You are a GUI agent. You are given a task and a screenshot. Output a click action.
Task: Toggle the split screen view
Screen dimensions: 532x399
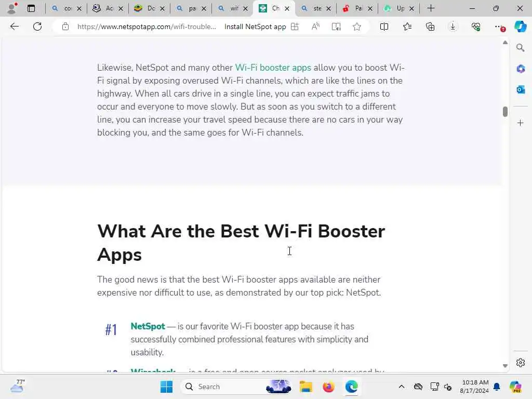click(384, 26)
